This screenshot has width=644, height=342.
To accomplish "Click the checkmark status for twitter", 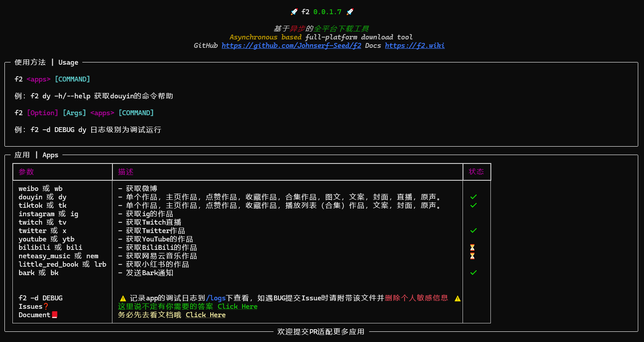I will point(473,230).
